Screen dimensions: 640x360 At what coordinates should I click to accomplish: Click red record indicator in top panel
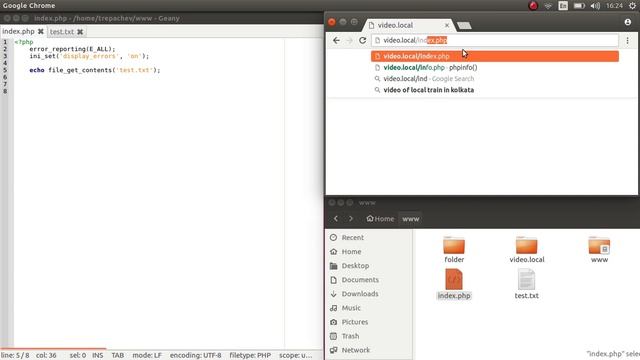[x=533, y=6]
